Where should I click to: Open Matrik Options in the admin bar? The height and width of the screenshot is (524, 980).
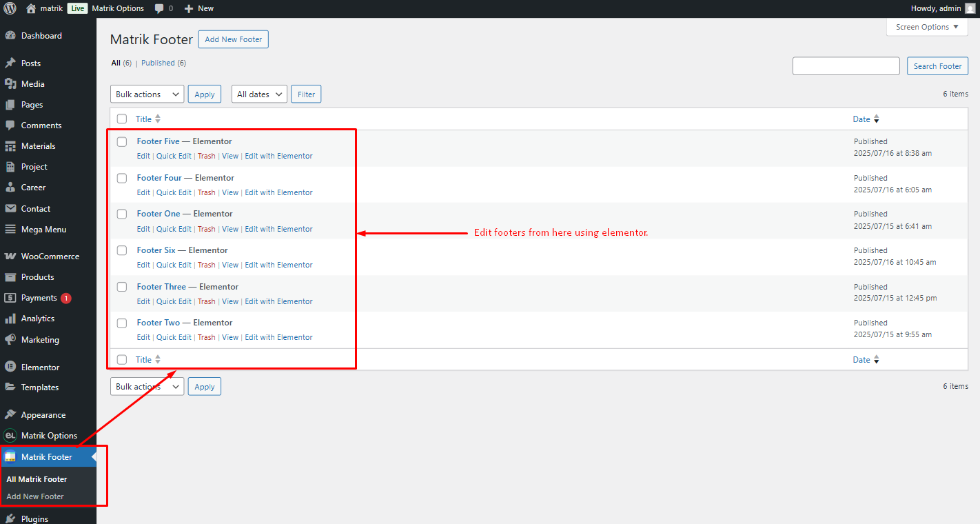(118, 8)
